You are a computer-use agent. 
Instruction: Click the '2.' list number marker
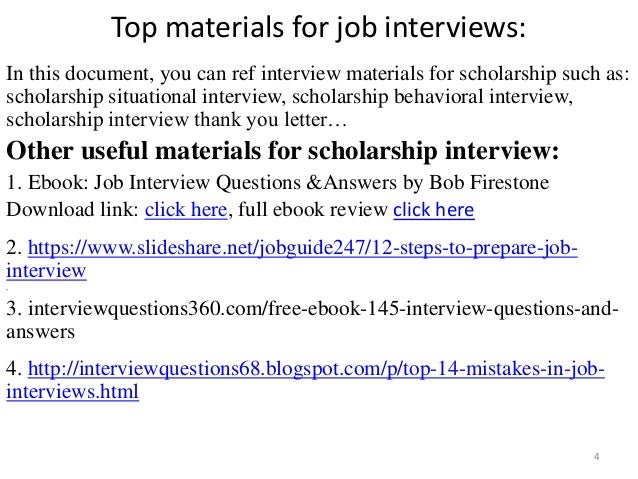(14, 248)
